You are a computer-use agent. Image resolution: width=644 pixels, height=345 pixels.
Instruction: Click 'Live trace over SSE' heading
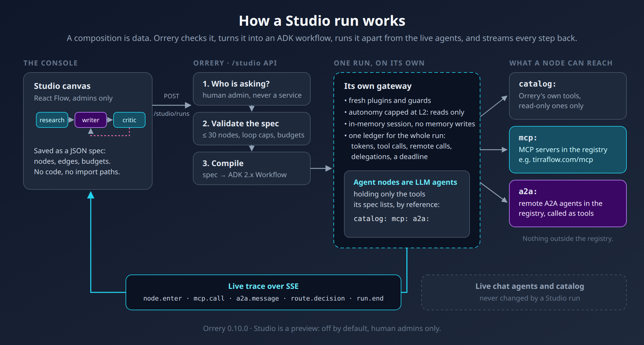[x=263, y=286]
